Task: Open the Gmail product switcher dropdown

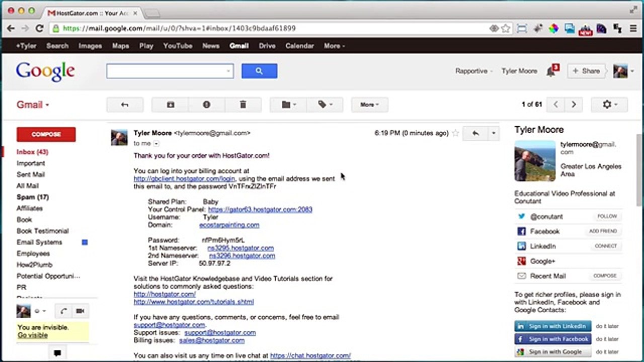Action: click(33, 105)
